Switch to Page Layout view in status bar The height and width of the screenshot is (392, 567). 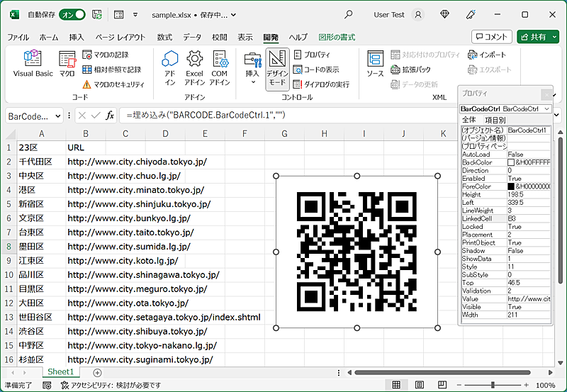pyautogui.click(x=420, y=384)
